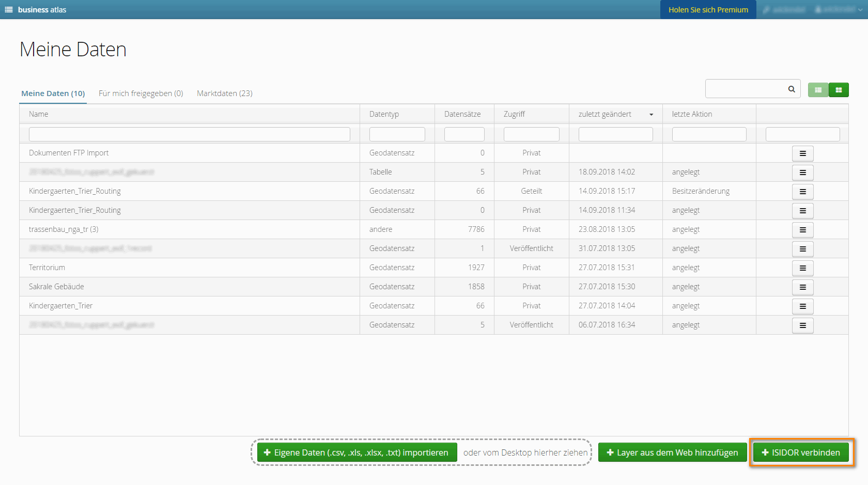The height and width of the screenshot is (485, 868).
Task: Select the Territorium dataset name
Action: (47, 268)
